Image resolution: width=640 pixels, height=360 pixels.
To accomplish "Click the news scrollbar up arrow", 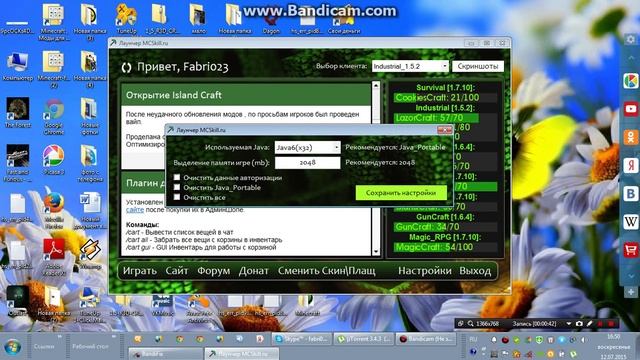I will point(376,85).
